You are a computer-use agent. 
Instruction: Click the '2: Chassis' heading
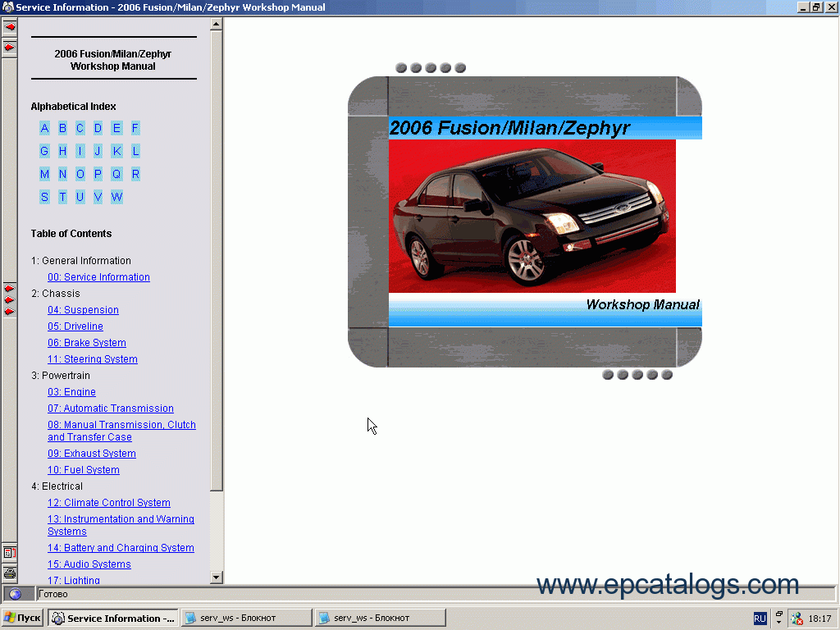[56, 294]
